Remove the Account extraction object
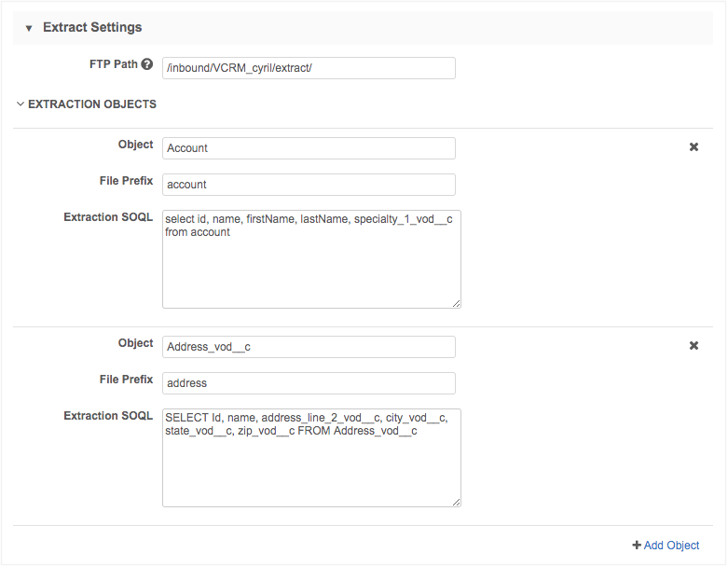The width and height of the screenshot is (728, 567). point(694,147)
